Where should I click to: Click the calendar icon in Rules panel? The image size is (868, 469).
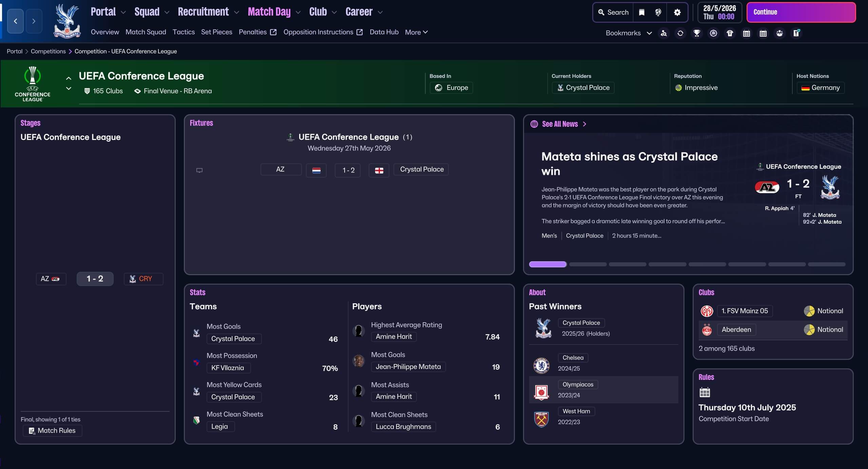(705, 392)
